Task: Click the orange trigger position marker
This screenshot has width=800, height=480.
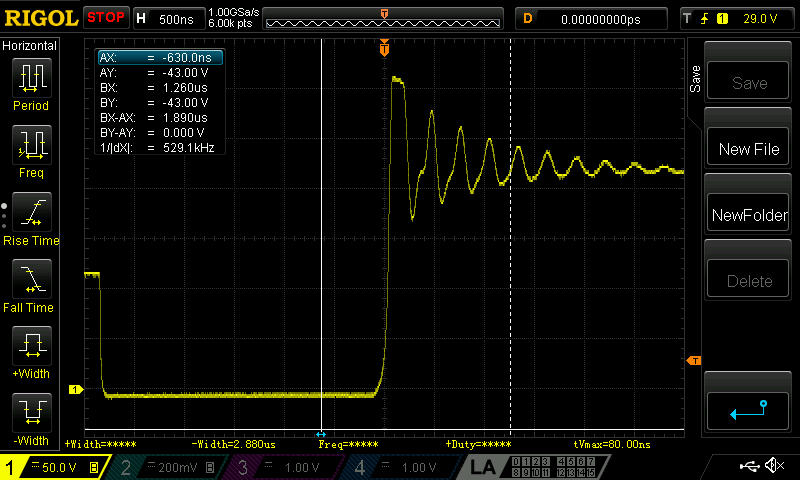Action: coord(384,48)
